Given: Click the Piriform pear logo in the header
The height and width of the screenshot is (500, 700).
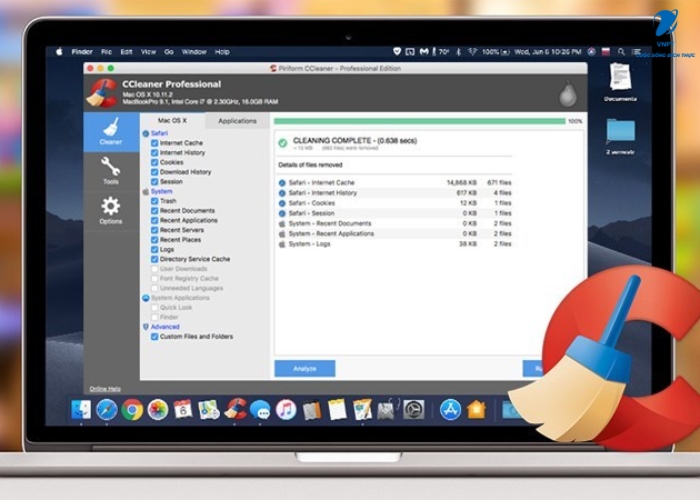Looking at the screenshot, I should pos(567,94).
